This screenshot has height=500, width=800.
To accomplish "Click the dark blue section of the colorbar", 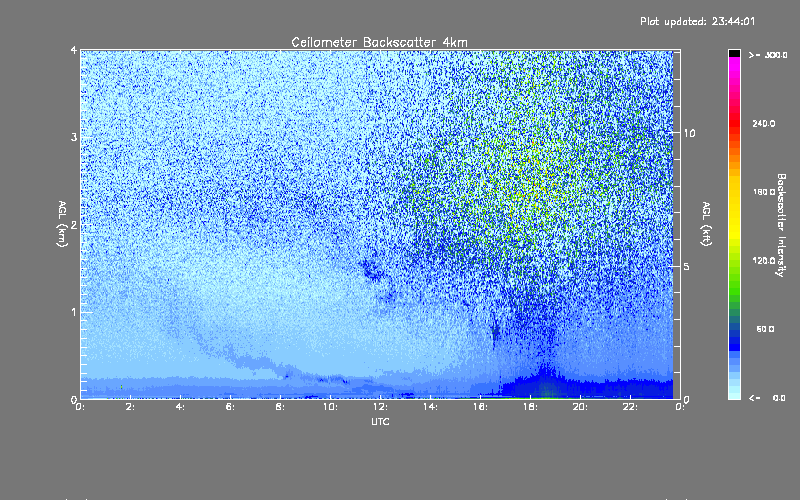I will point(734,338).
